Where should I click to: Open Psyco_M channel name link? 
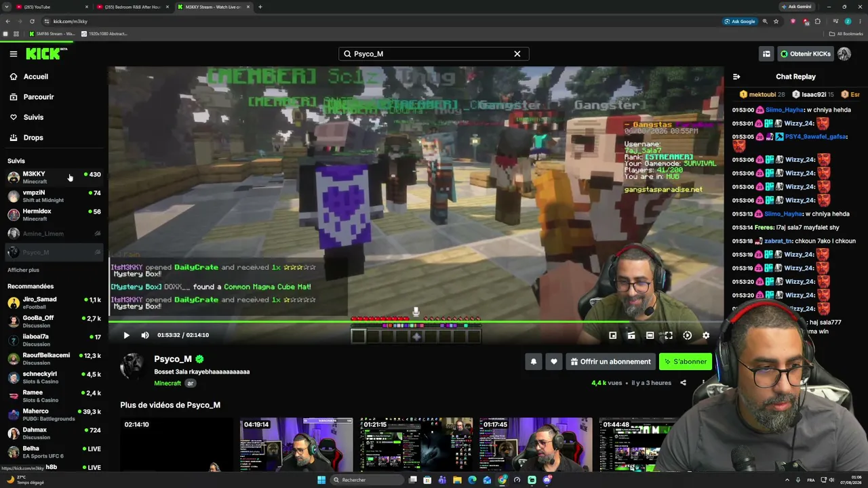point(173,359)
